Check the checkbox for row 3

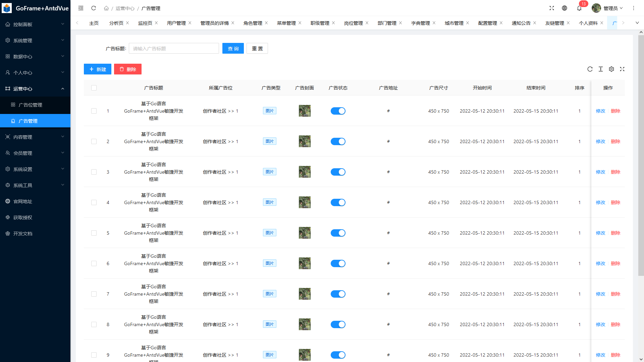pos(94,172)
